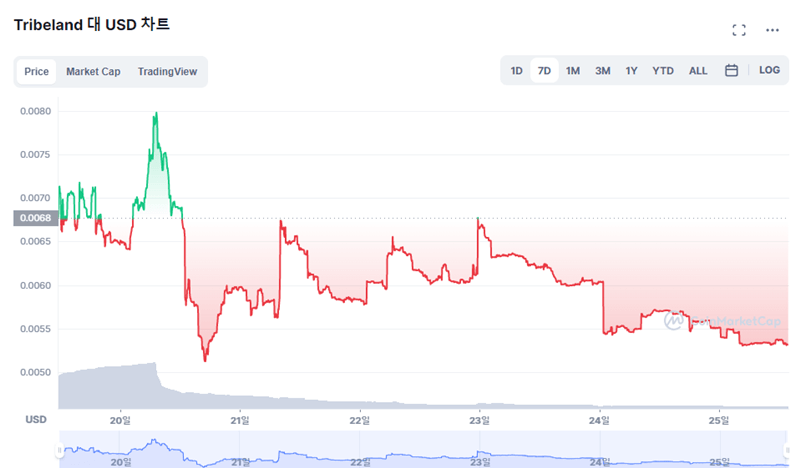This screenshot has width=800, height=468.
Task: Switch to the TradingView tab
Action: click(x=167, y=71)
